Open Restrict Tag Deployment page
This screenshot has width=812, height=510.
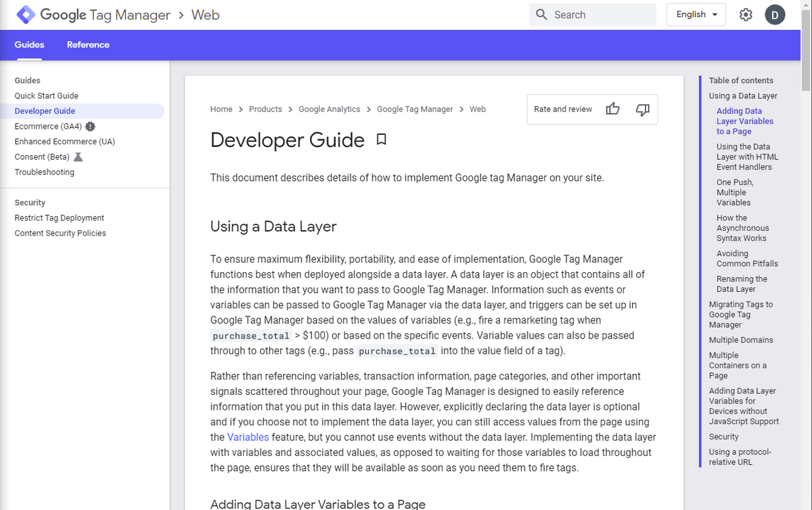[60, 218]
